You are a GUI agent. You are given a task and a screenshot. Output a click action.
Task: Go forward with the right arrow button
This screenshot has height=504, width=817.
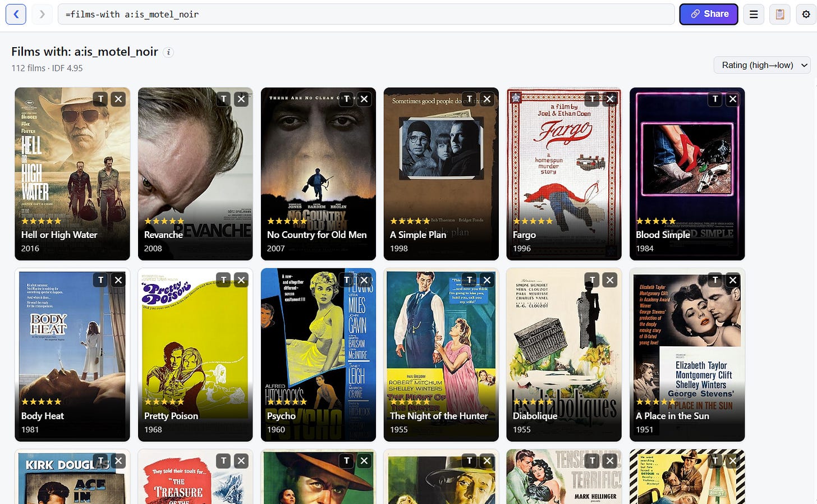[42, 14]
